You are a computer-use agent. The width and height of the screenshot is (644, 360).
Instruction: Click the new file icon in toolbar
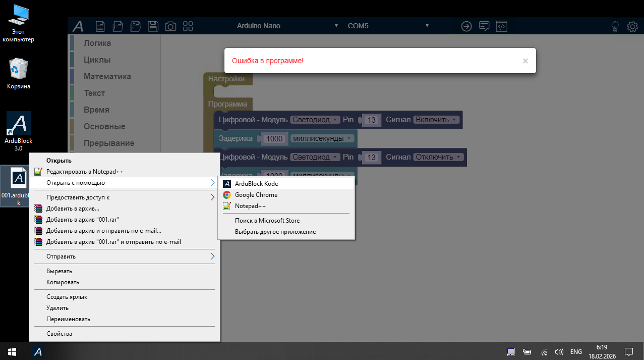click(100, 26)
